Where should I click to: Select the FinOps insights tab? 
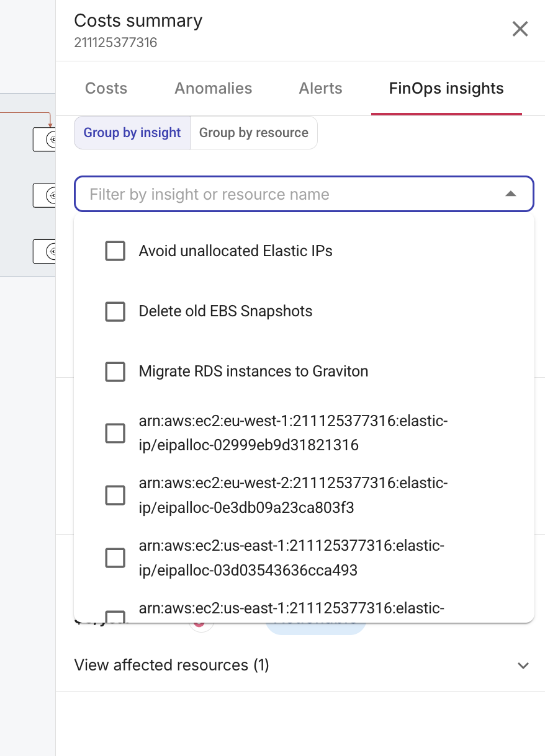click(446, 89)
